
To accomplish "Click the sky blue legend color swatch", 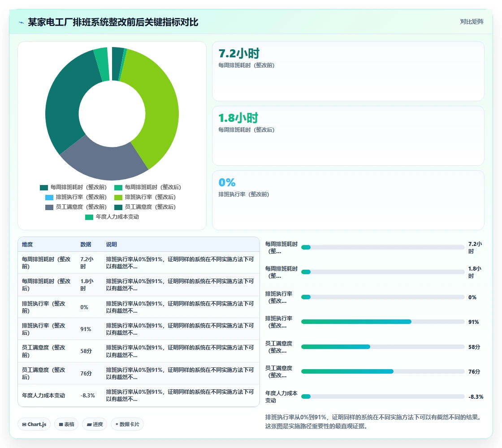I will click(x=49, y=198).
